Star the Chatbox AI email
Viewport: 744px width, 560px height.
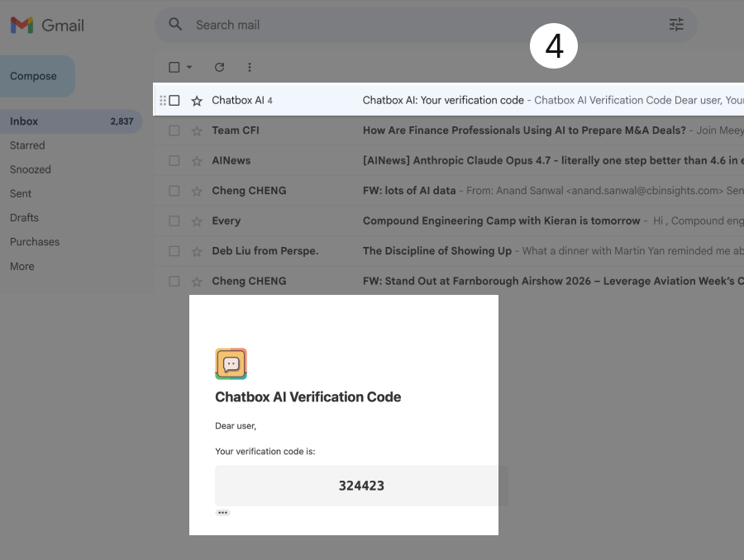197,101
